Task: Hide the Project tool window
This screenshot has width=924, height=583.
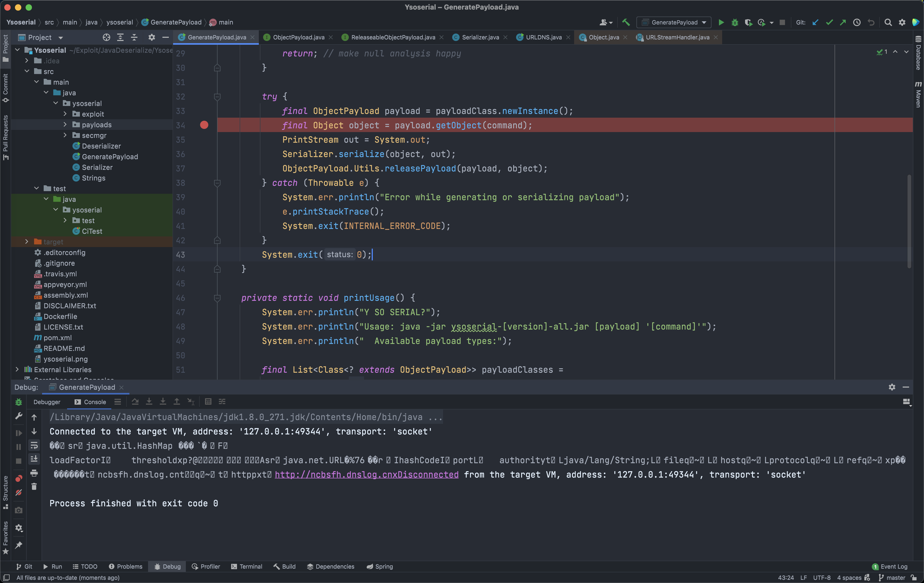Action: [165, 37]
